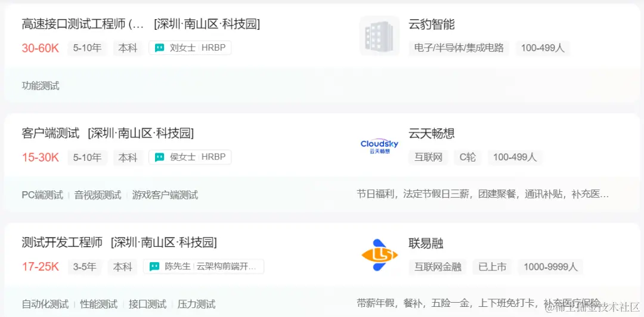Image resolution: width=644 pixels, height=317 pixels.
Task: Open the 高速接口测试工程师 job posting
Action: (x=83, y=24)
